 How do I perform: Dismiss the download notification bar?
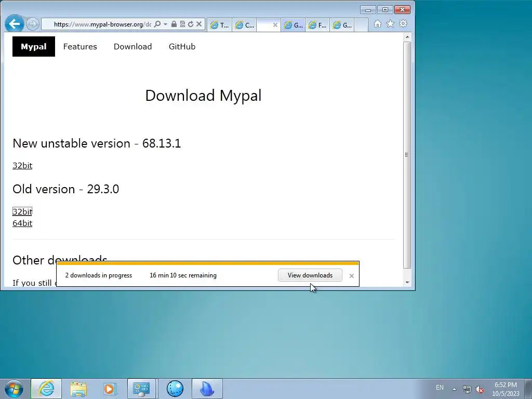(x=352, y=276)
